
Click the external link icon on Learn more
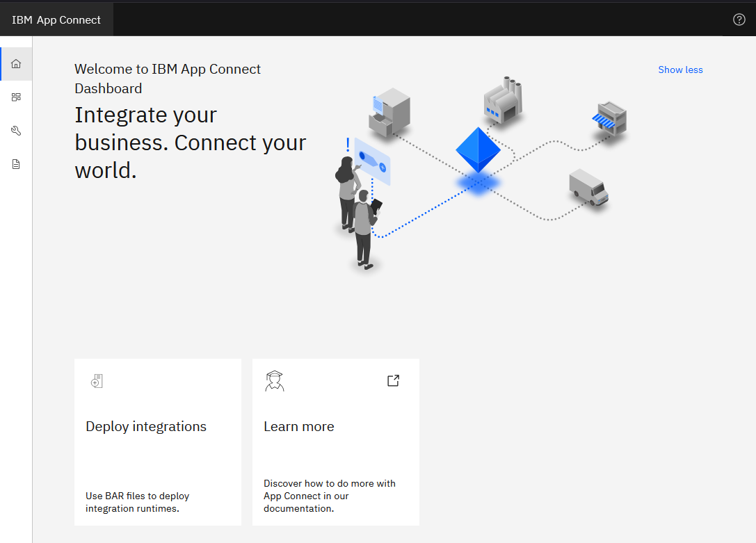click(x=393, y=380)
